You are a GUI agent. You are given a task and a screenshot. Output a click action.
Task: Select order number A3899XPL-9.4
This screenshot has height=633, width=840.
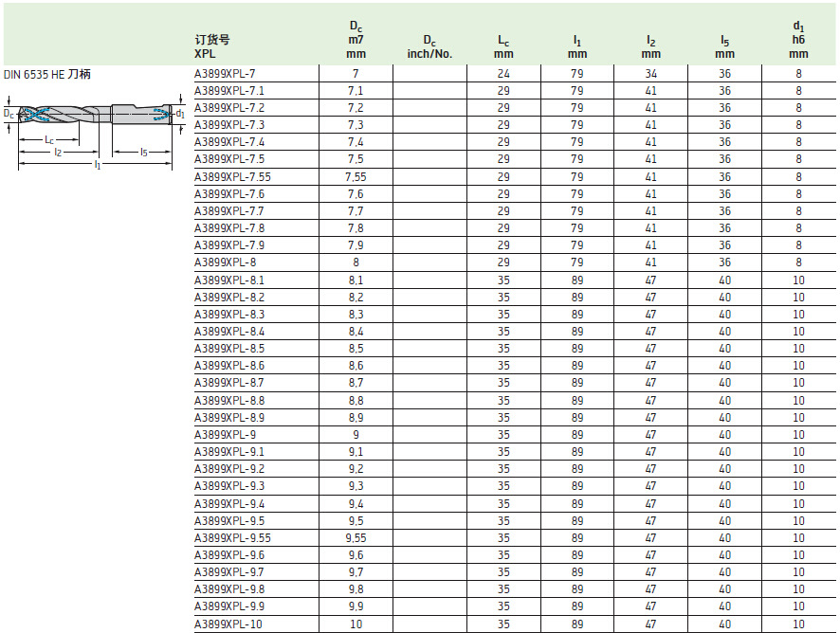(x=228, y=504)
